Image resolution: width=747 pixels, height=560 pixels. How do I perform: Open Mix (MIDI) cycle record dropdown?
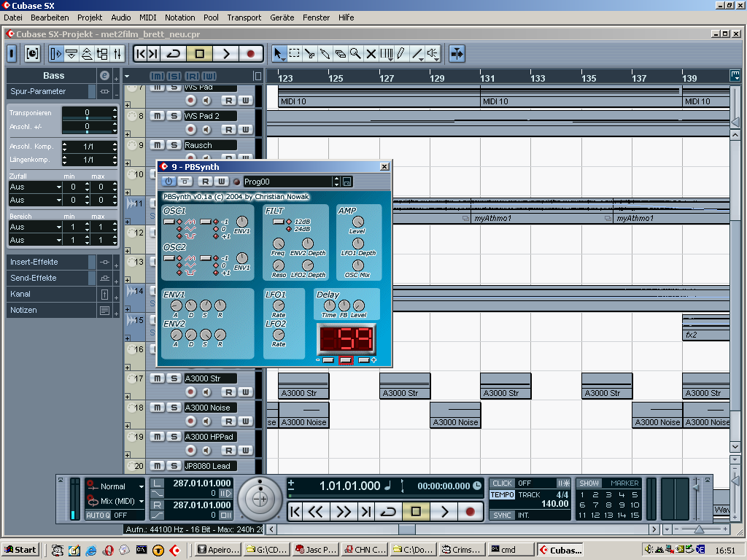(x=141, y=501)
